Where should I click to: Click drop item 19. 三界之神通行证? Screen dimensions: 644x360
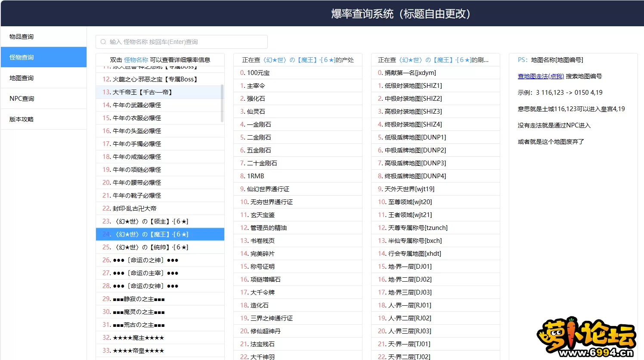298,318
